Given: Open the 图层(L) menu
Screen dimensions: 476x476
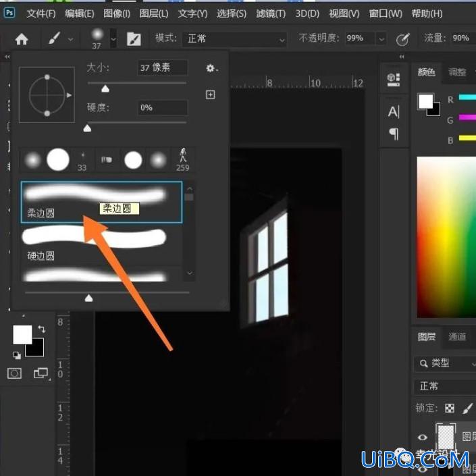Looking at the screenshot, I should [154, 14].
